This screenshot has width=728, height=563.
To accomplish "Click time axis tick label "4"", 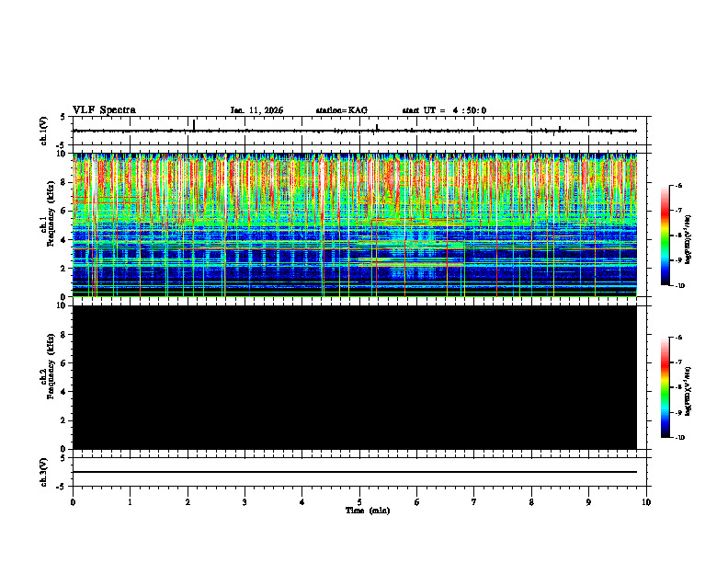I will coord(302,502).
